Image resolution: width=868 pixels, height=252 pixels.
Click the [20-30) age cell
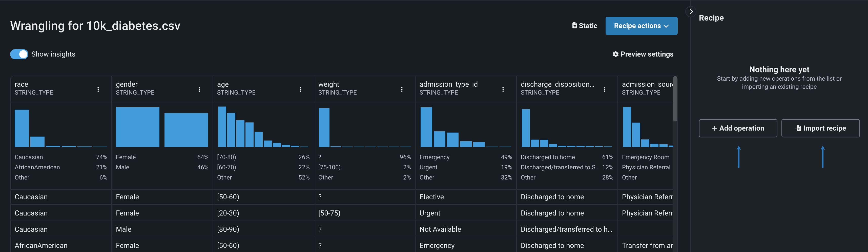coord(228,213)
